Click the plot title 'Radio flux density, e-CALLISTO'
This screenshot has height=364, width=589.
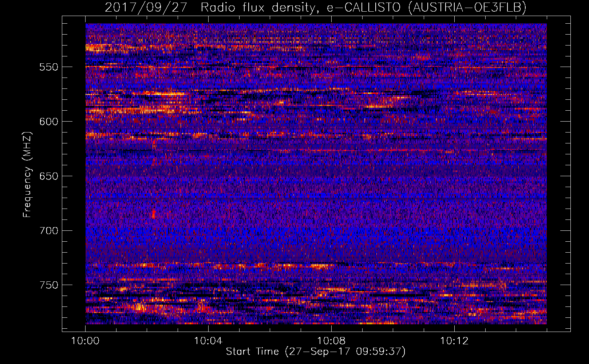tap(300, 7)
